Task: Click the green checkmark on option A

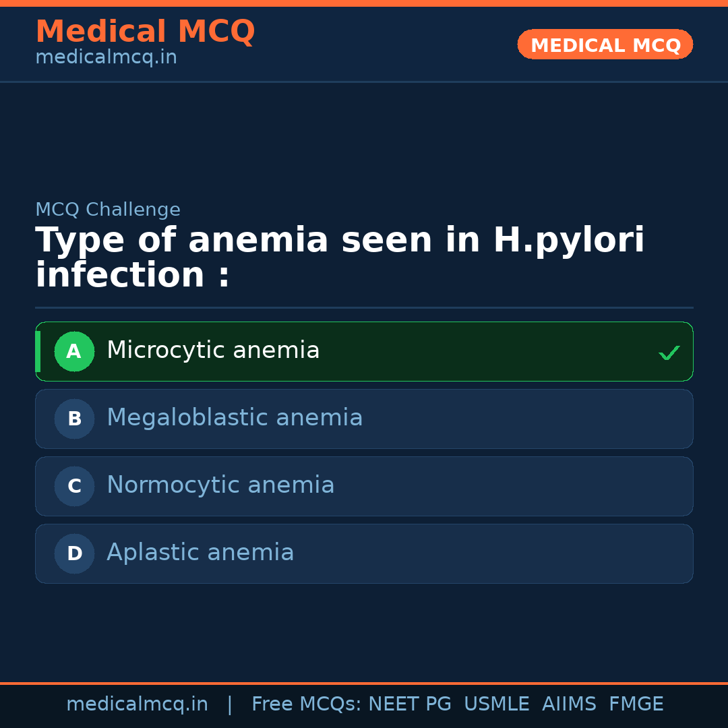Action: click(x=669, y=353)
